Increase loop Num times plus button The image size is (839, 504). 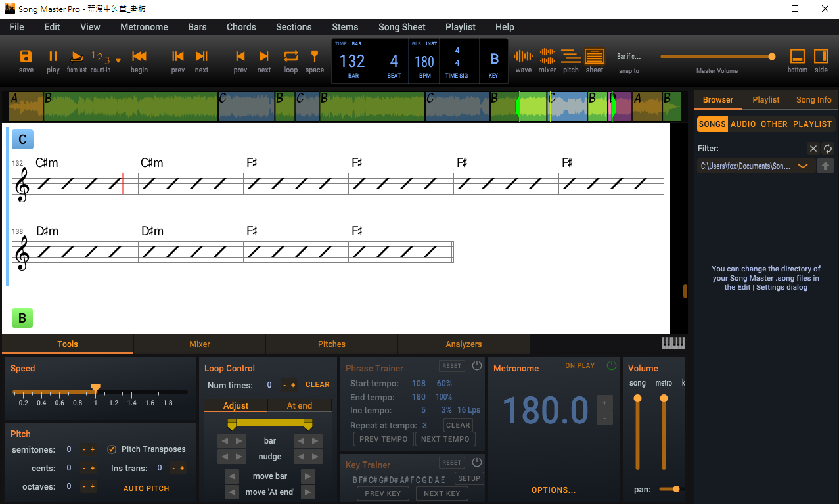pos(293,385)
